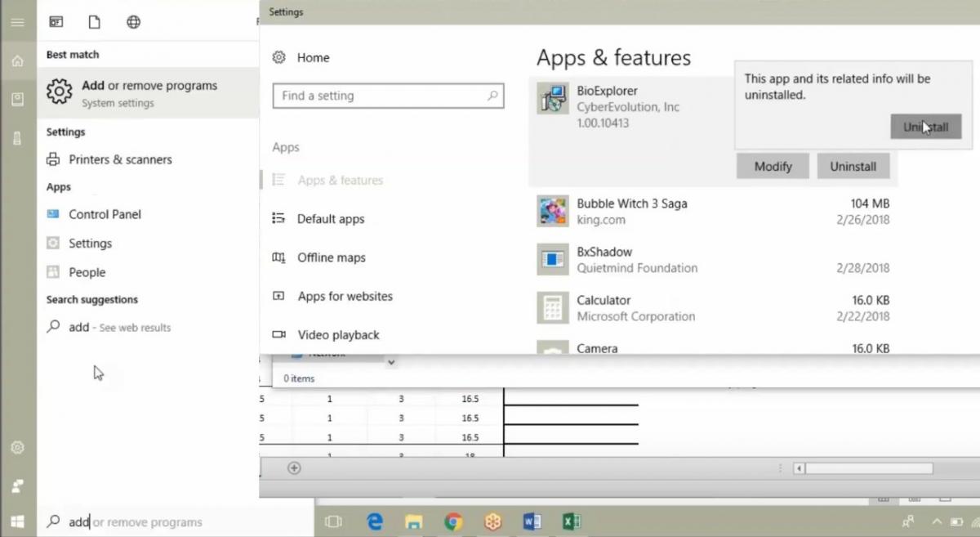980x537 pixels.
Task: Open Offline maps settings page
Action: click(x=331, y=257)
